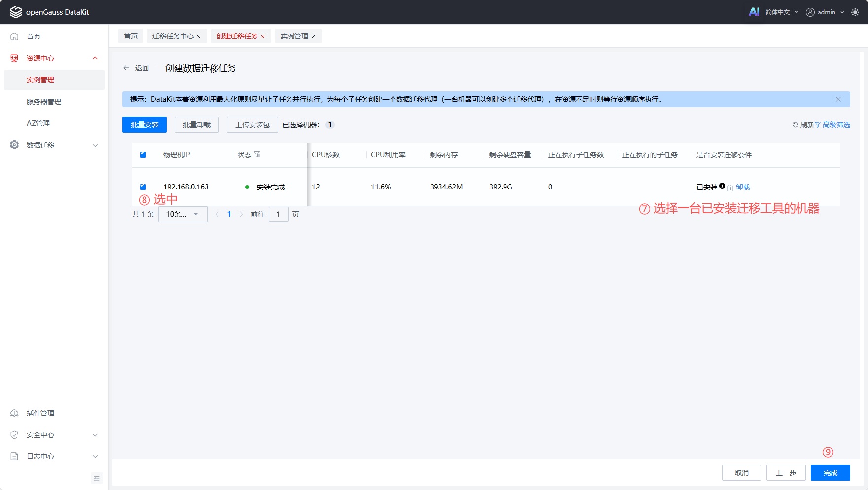Viewport: 868px width, 490px height.
Task: Click the 完成 button
Action: click(x=831, y=473)
